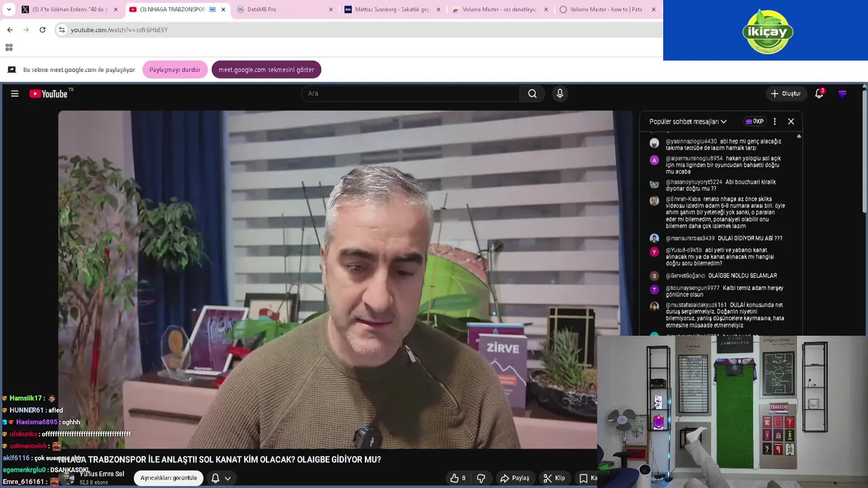Click the meet.google.com sekmesini göster button
The image size is (868, 488).
click(x=266, y=70)
